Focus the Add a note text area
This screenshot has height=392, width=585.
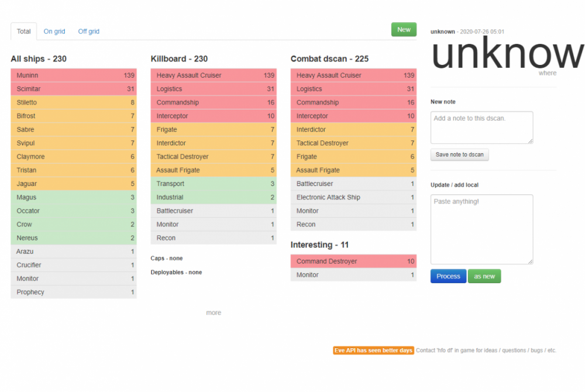481,127
